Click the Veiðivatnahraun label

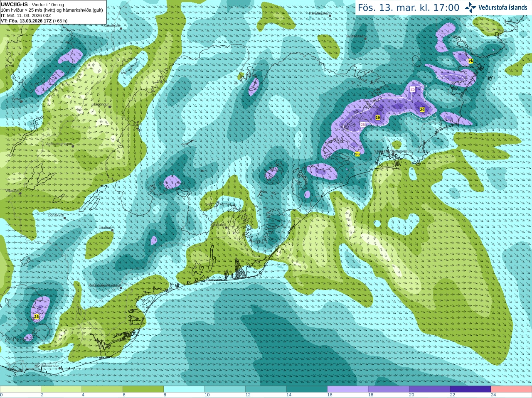coord(59,144)
